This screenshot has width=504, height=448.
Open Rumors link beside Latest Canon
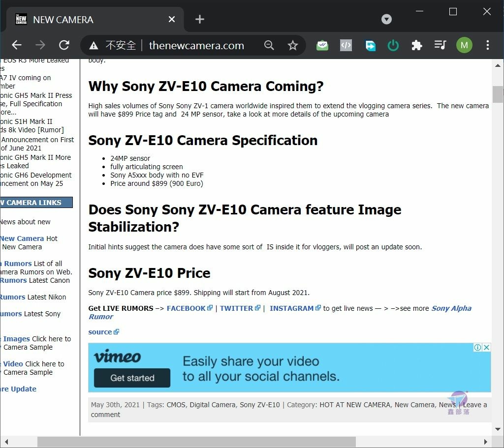[x=13, y=280]
